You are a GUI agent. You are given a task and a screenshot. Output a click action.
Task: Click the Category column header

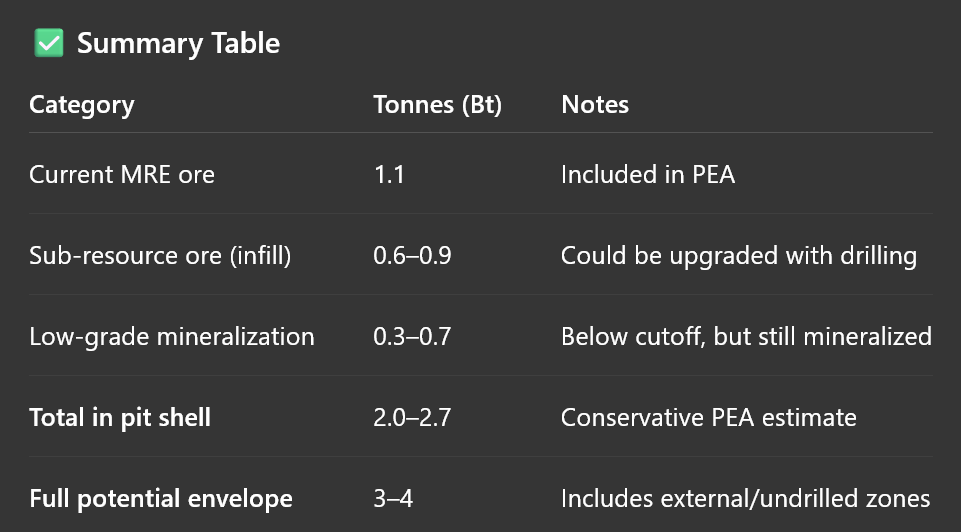(81, 105)
